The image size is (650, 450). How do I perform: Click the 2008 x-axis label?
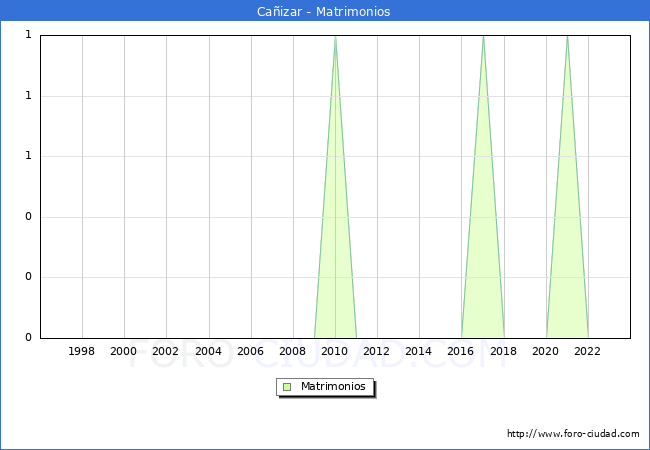point(292,351)
